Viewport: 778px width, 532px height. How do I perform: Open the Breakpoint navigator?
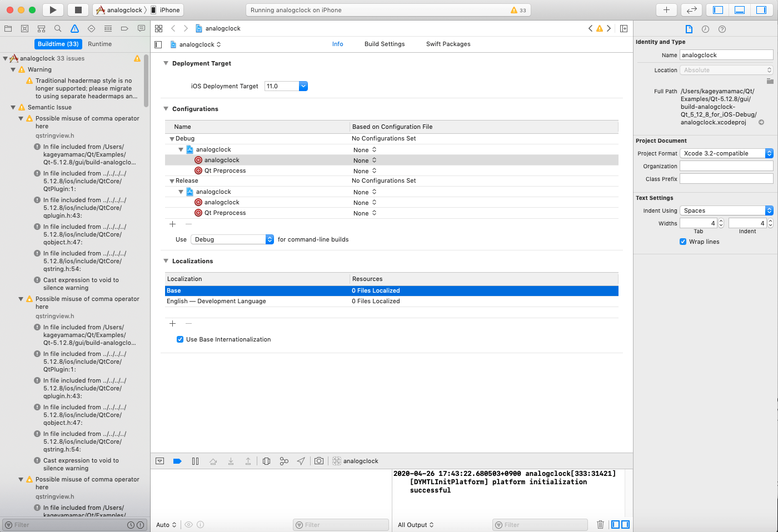124,28
